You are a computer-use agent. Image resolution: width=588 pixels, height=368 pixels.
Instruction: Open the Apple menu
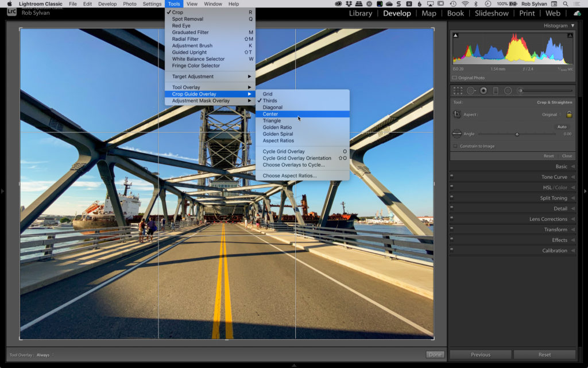pos(9,4)
